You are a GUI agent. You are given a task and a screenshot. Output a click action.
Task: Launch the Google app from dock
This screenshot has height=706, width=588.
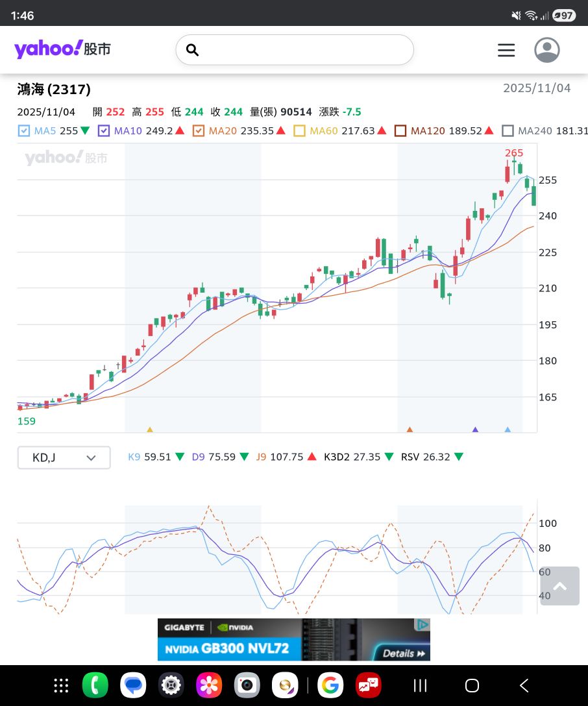tap(330, 685)
